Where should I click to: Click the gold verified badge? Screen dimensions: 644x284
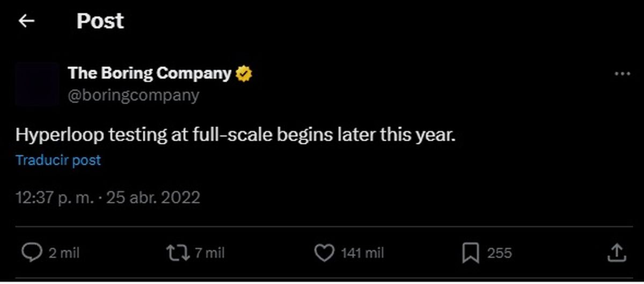(244, 74)
